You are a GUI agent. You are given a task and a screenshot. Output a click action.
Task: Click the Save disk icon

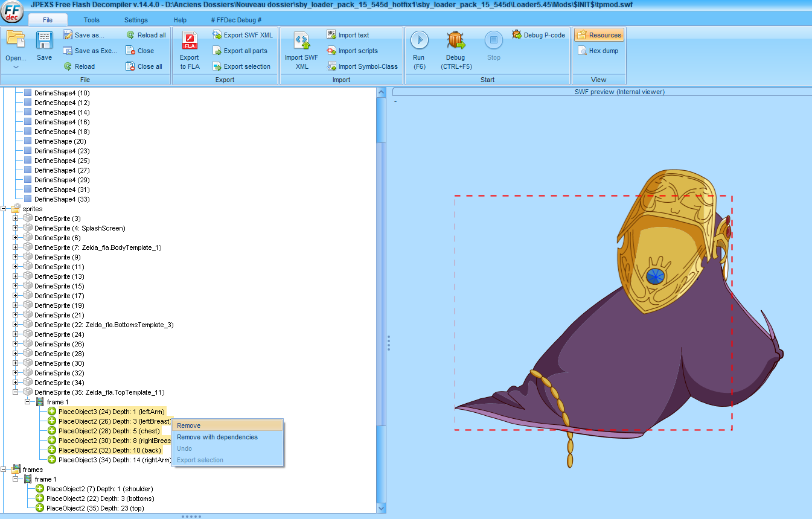point(44,41)
